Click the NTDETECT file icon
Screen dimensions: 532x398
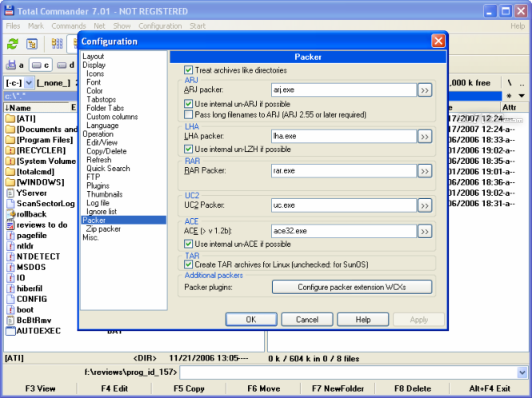pos(10,257)
